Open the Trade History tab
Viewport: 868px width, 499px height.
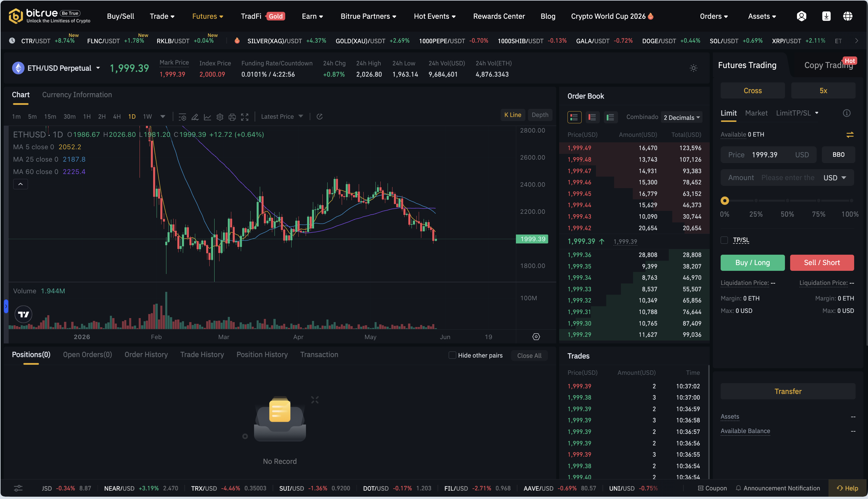202,354
